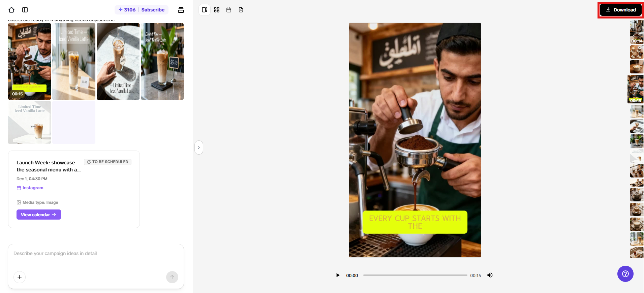Select the barista video thumbnail labeled 00:15

pyautogui.click(x=29, y=61)
